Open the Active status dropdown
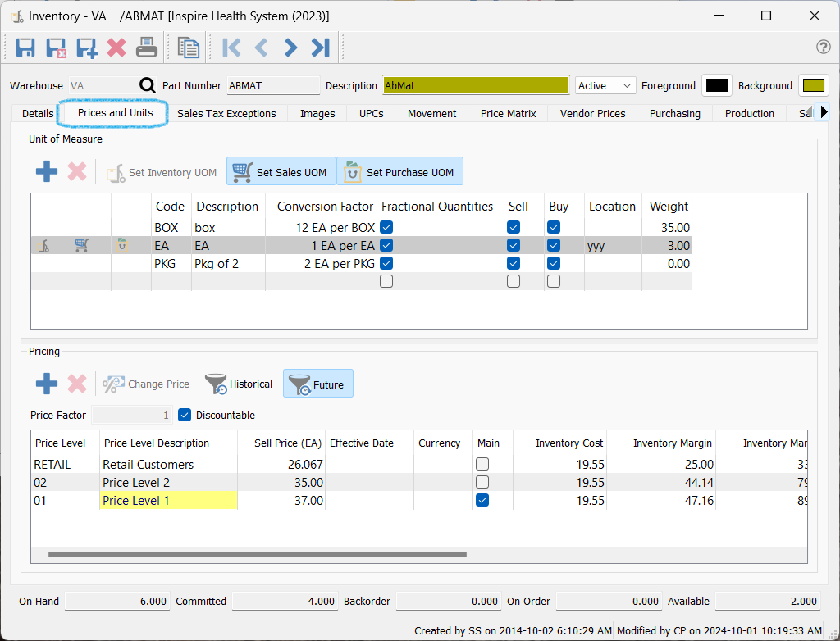 (605, 85)
